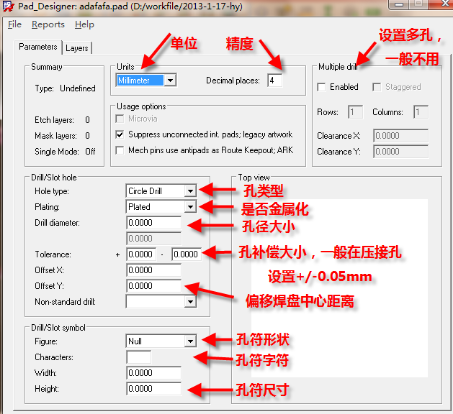Viewport: 453px width, 414px height.
Task: Open the File menu
Action: click(x=15, y=25)
